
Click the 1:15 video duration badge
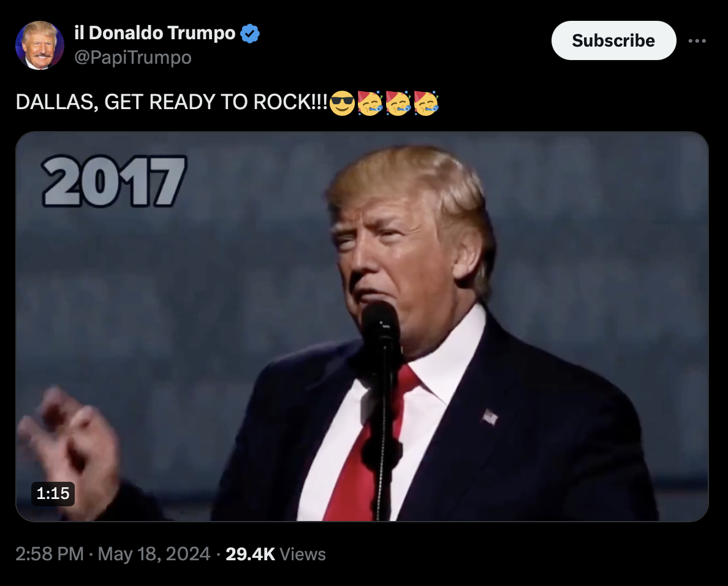53,493
